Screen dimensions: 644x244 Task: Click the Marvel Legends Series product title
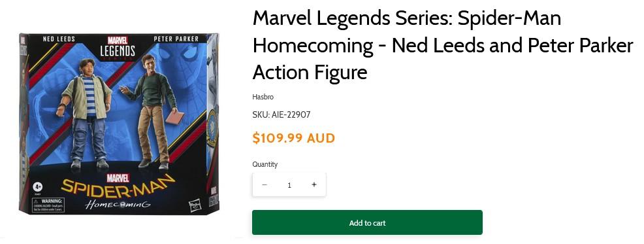[443, 45]
